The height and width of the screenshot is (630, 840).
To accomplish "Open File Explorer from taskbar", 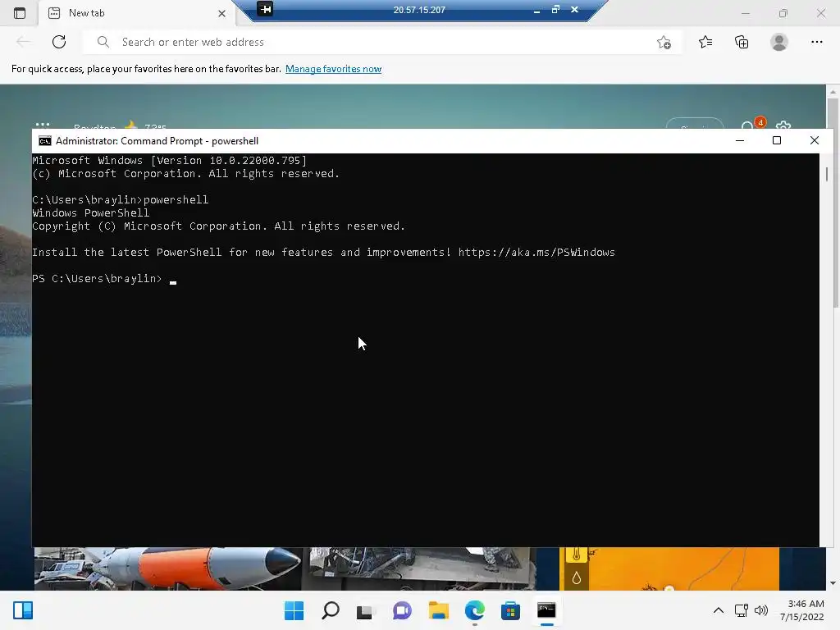I will [x=438, y=610].
